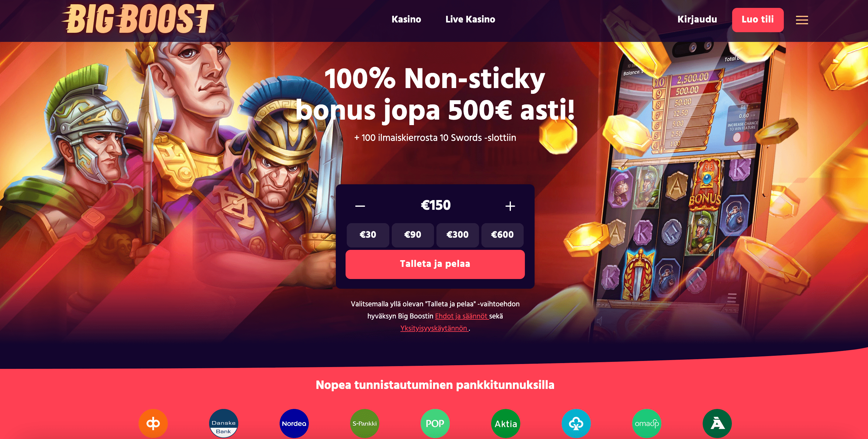Choose the OmaSp bank icon
The image size is (868, 439).
(x=646, y=423)
